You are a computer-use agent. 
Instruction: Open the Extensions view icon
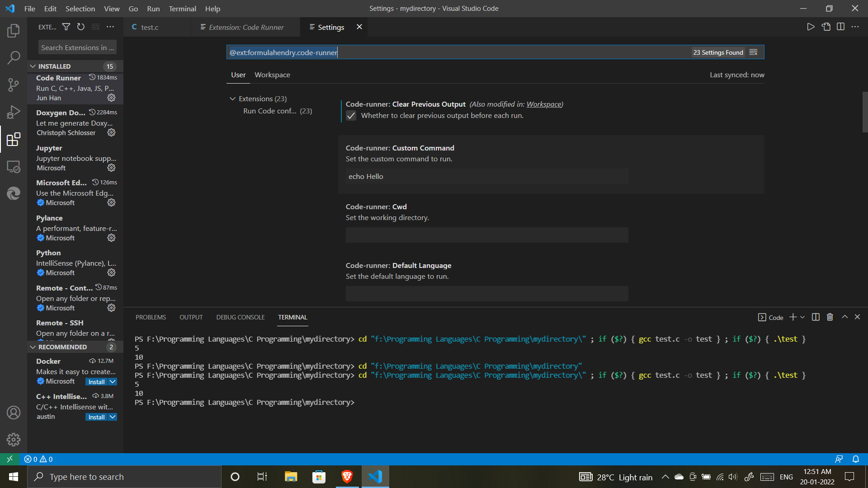14,139
